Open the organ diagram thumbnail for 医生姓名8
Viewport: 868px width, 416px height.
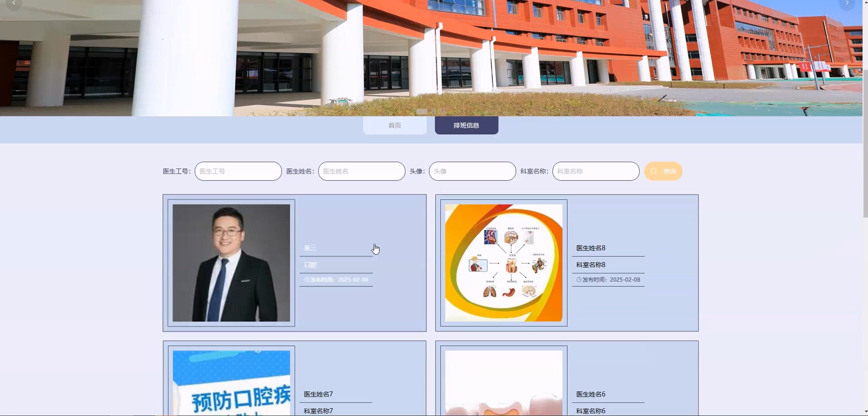(503, 263)
